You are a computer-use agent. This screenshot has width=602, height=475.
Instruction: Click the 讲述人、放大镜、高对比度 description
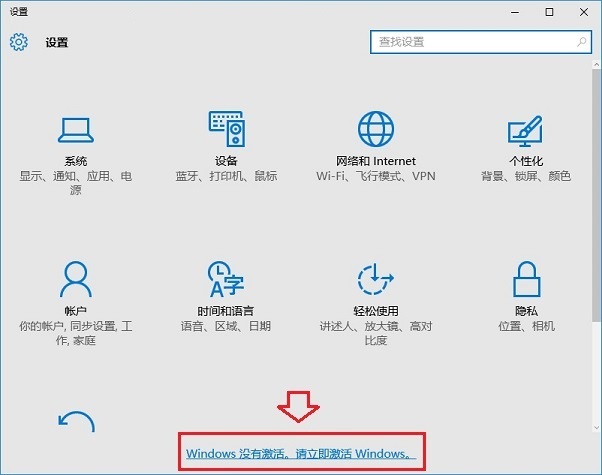[376, 333]
